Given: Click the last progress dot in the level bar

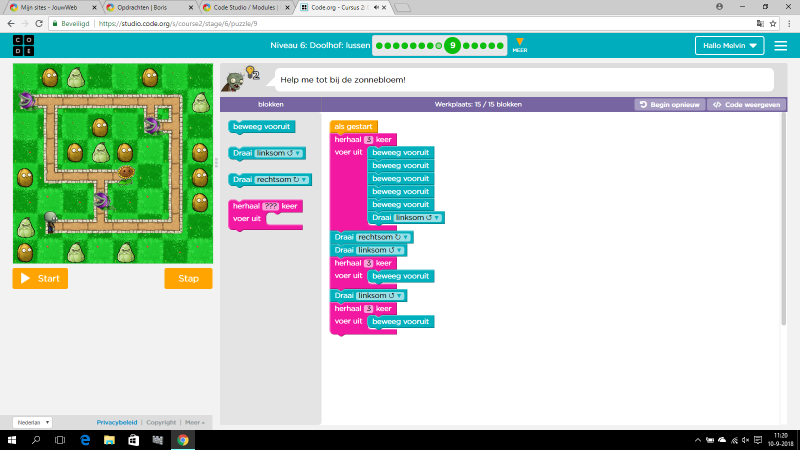Looking at the screenshot, I should (x=501, y=46).
